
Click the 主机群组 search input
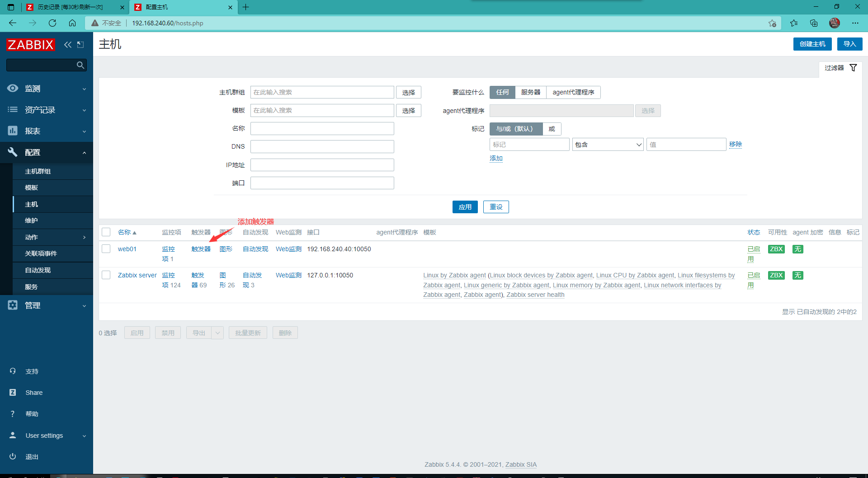(x=322, y=92)
